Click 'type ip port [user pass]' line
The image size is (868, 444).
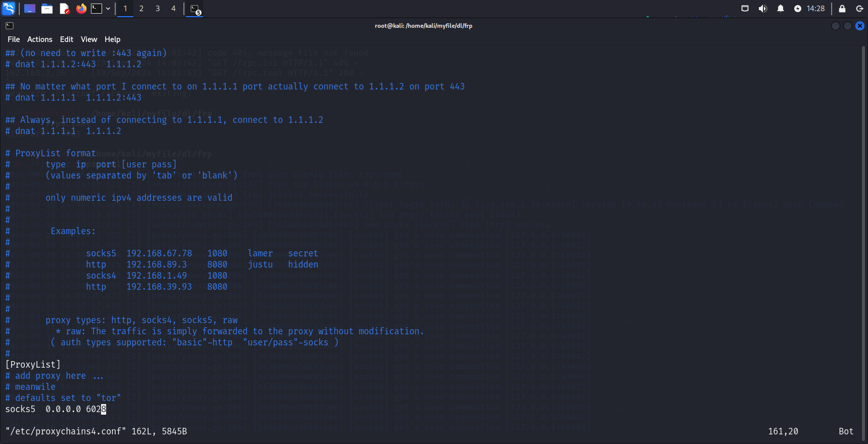tap(111, 164)
